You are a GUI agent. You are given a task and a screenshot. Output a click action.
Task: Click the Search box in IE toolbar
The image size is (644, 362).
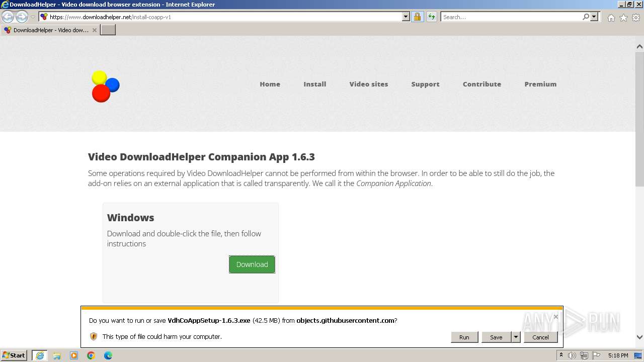511,17
